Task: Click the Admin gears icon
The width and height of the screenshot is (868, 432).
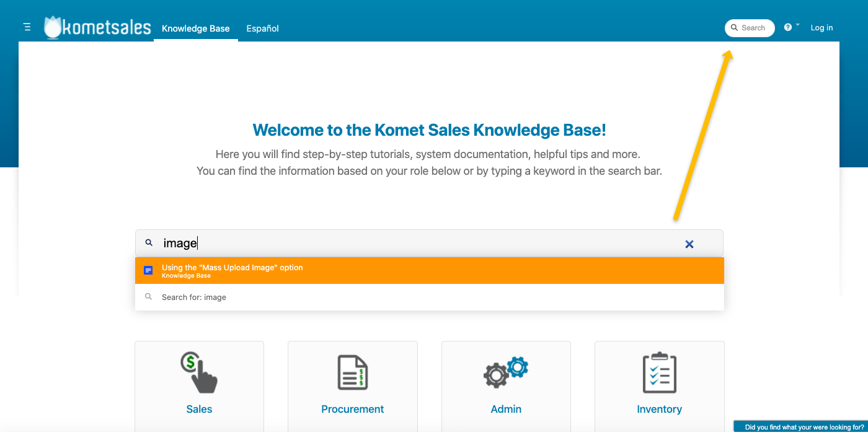Action: tap(506, 372)
